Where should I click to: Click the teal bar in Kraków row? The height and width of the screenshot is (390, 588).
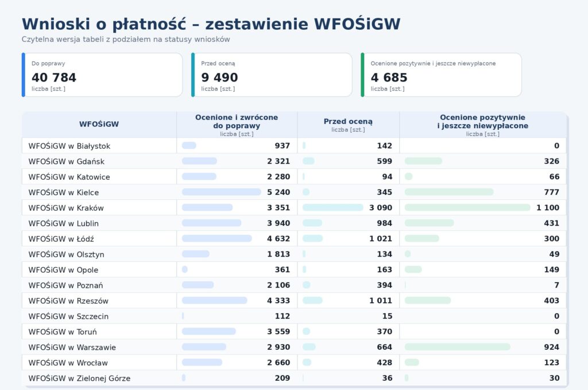click(332, 207)
